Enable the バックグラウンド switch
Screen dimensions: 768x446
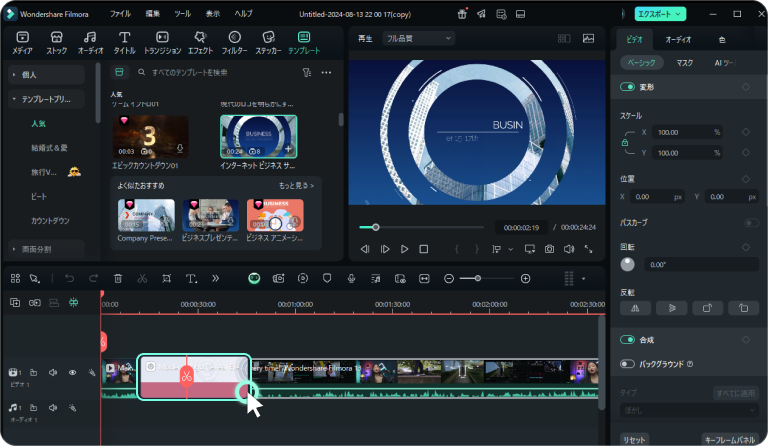coord(627,364)
